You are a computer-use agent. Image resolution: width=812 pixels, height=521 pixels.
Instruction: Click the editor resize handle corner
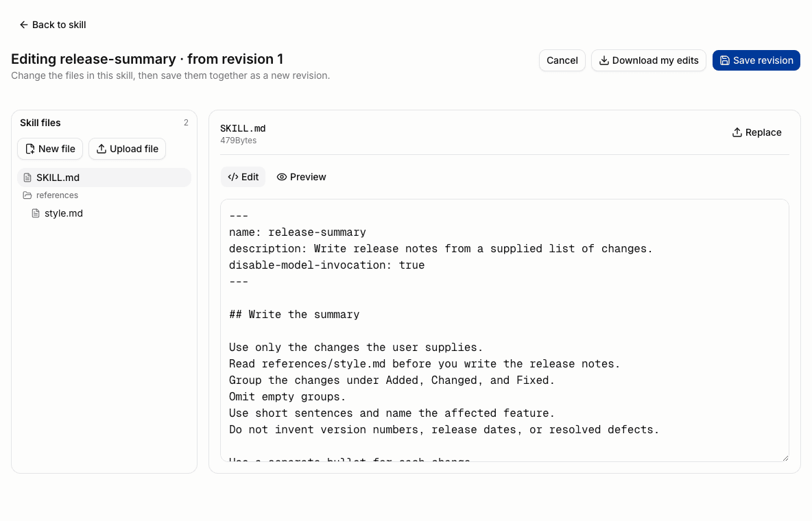[x=785, y=458]
